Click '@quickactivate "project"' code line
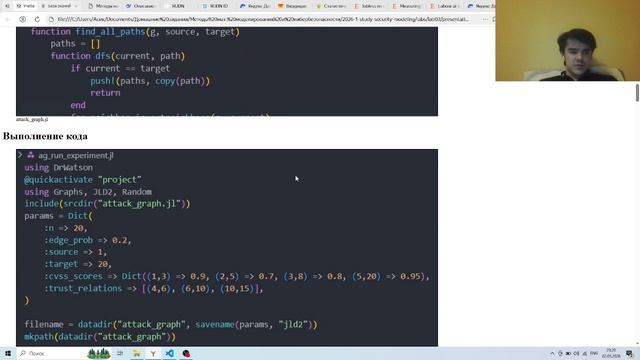 point(83,180)
